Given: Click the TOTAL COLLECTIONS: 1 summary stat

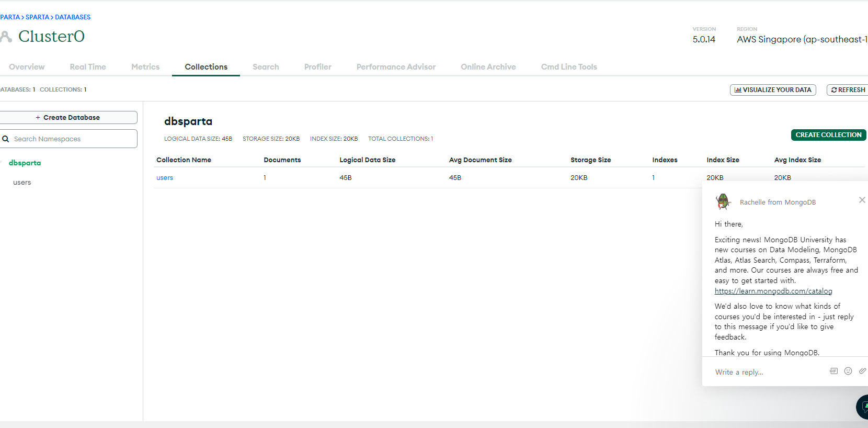Looking at the screenshot, I should pyautogui.click(x=401, y=139).
